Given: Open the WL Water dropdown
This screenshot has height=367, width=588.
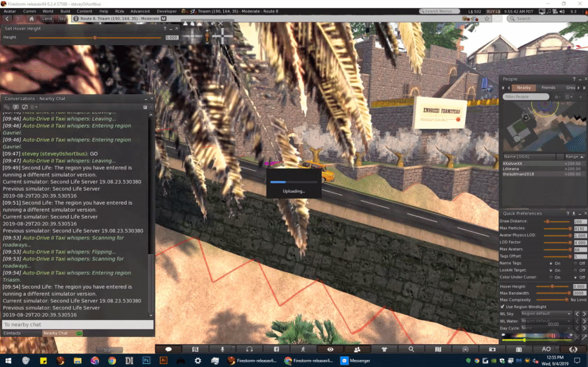Looking at the screenshot, I should (546, 321).
